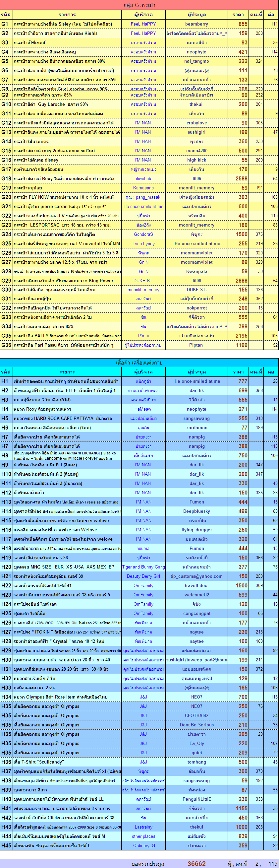This screenshot has width=279, height=868.
Task: Select the G20 item starting 'กระเป๋า FLY NOW'
Action: pyautogui.click(x=64, y=197)
